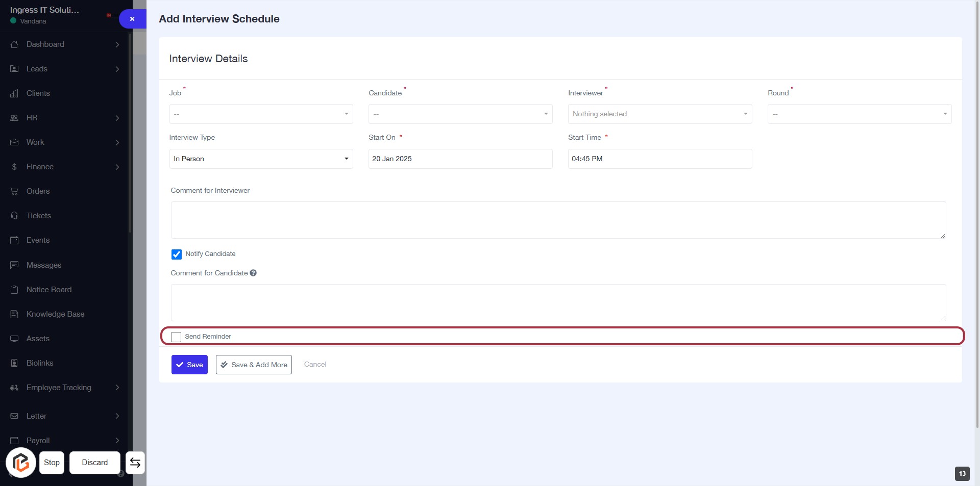Click the Start On date field
This screenshot has width=980, height=486.
[460, 159]
